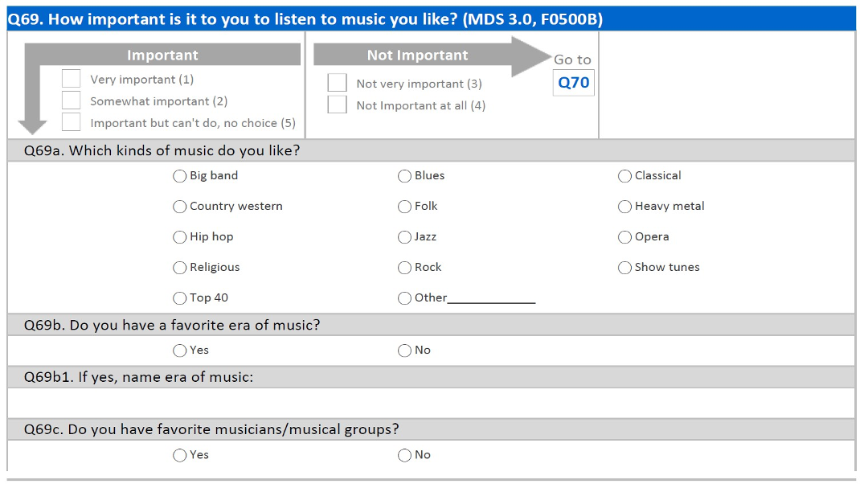Select the Big band music option
This screenshot has width=868, height=484.
tap(180, 175)
